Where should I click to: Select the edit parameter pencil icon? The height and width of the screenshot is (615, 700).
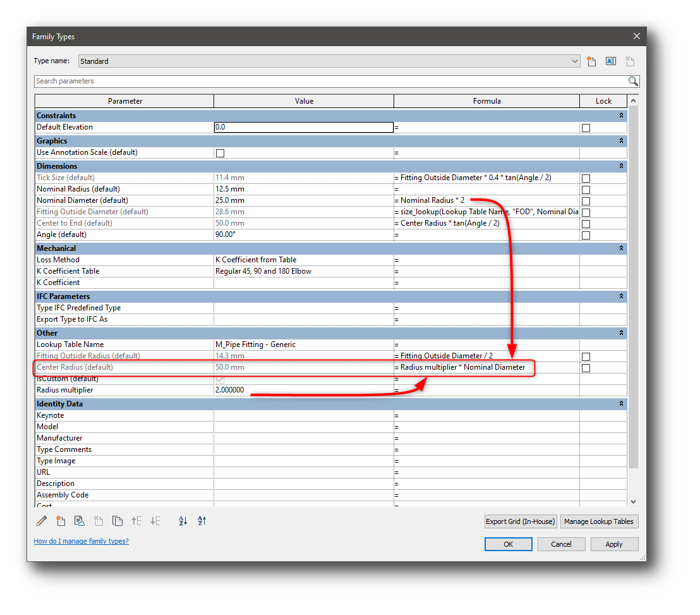pos(41,521)
